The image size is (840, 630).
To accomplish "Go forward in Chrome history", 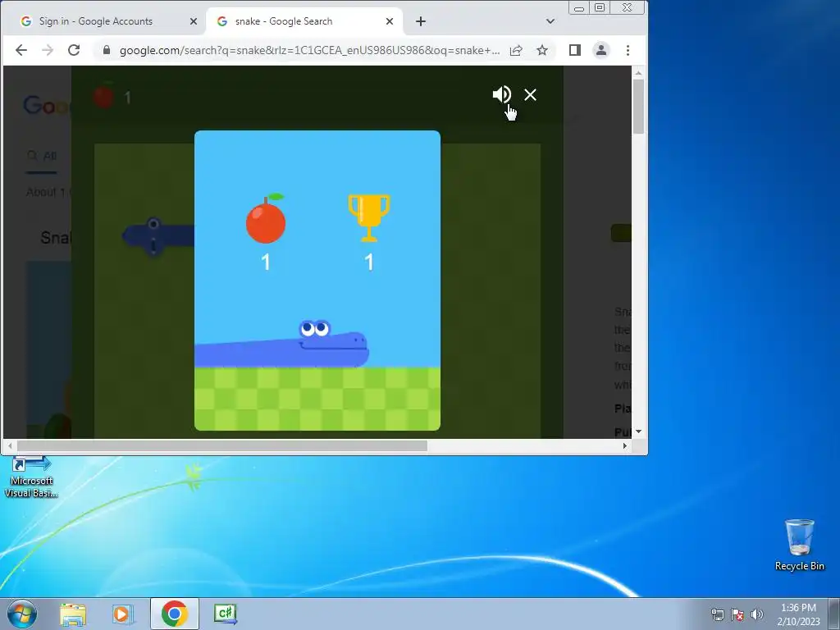I will [48, 50].
